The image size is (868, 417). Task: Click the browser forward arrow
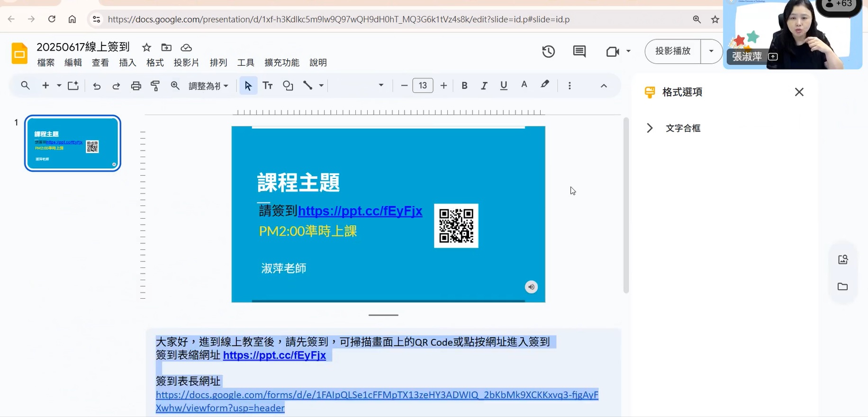click(31, 19)
